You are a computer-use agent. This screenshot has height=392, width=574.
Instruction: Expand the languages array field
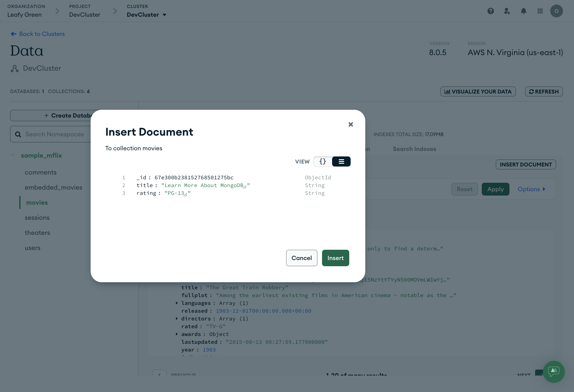click(x=177, y=303)
